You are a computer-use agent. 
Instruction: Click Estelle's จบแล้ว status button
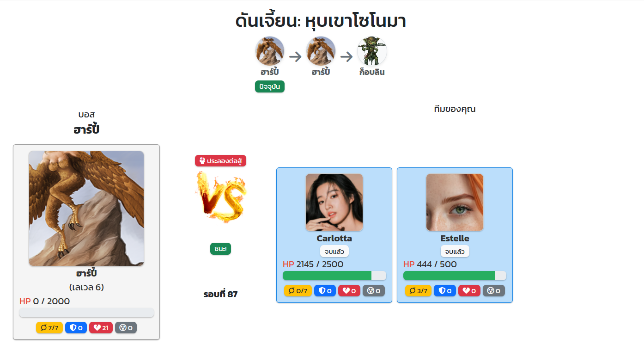point(455,251)
